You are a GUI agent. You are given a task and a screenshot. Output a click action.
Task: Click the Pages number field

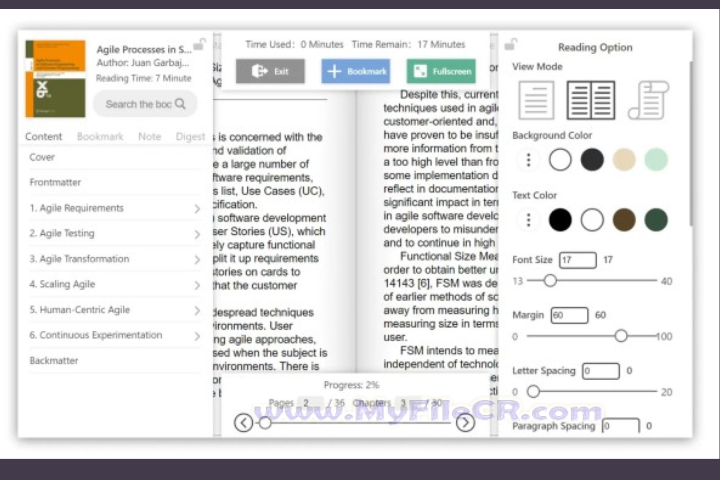coord(310,403)
